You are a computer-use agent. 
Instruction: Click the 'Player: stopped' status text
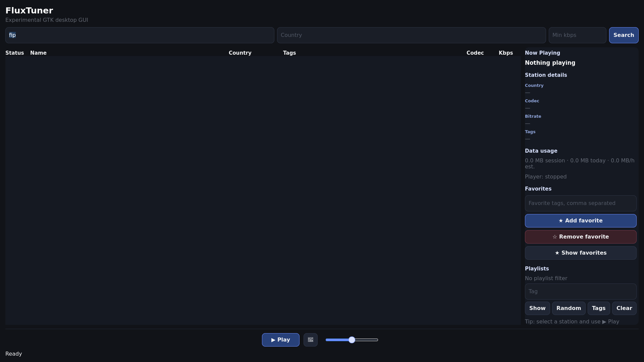point(545,177)
